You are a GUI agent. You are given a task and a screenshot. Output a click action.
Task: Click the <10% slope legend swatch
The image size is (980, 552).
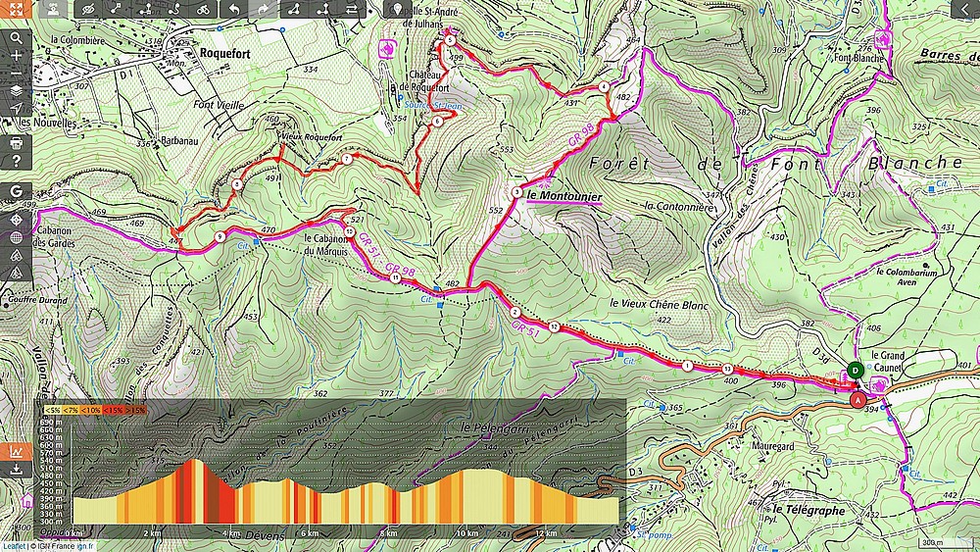tap(91, 410)
